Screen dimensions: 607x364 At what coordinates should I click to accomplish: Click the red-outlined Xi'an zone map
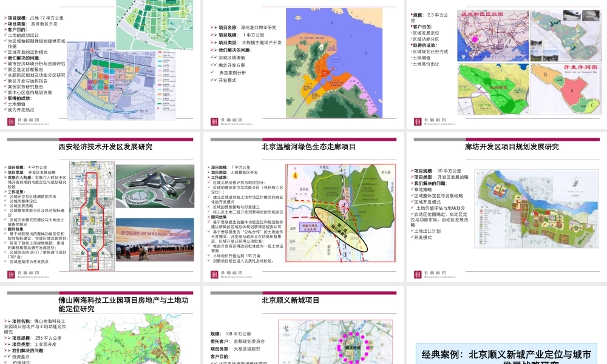coord(90,215)
